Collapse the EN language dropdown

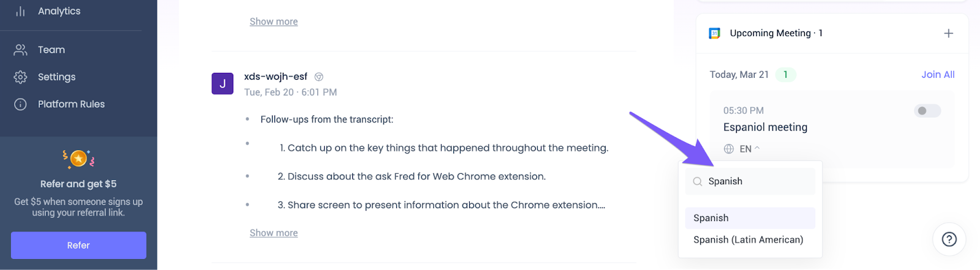tap(750, 149)
